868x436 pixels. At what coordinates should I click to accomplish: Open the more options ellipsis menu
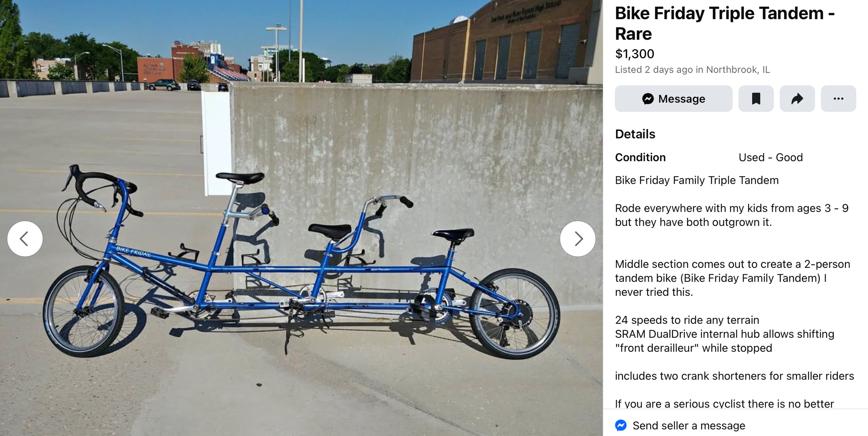(x=838, y=99)
